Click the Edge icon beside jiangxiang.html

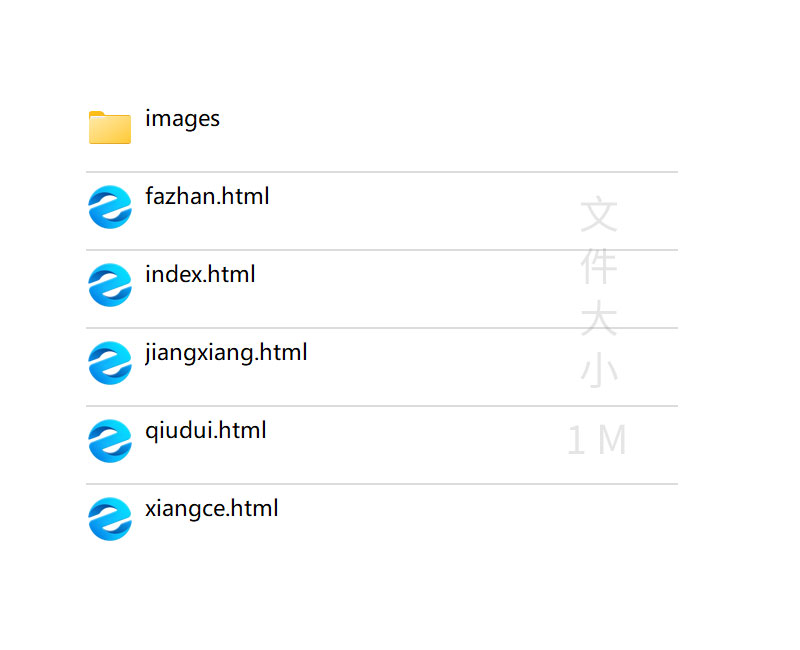[109, 363]
